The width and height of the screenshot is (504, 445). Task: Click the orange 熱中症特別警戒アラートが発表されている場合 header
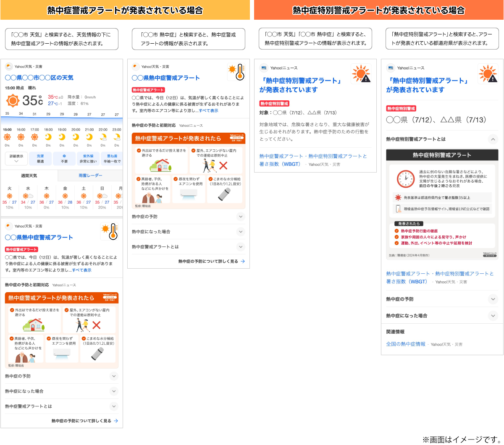pyautogui.click(x=379, y=10)
